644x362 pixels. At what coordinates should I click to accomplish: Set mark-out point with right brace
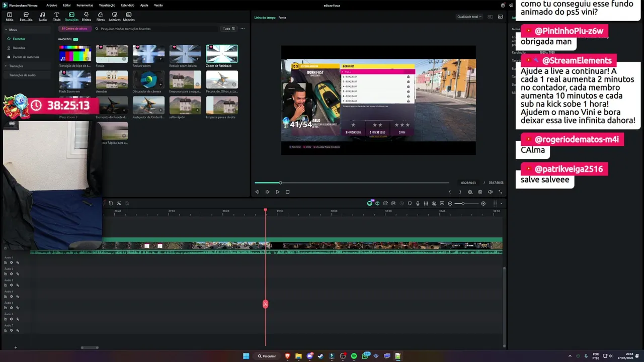[x=460, y=192]
